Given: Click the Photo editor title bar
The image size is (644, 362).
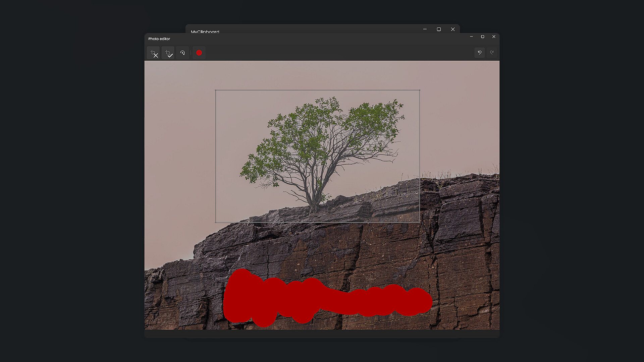Looking at the screenshot, I should pyautogui.click(x=302, y=39).
